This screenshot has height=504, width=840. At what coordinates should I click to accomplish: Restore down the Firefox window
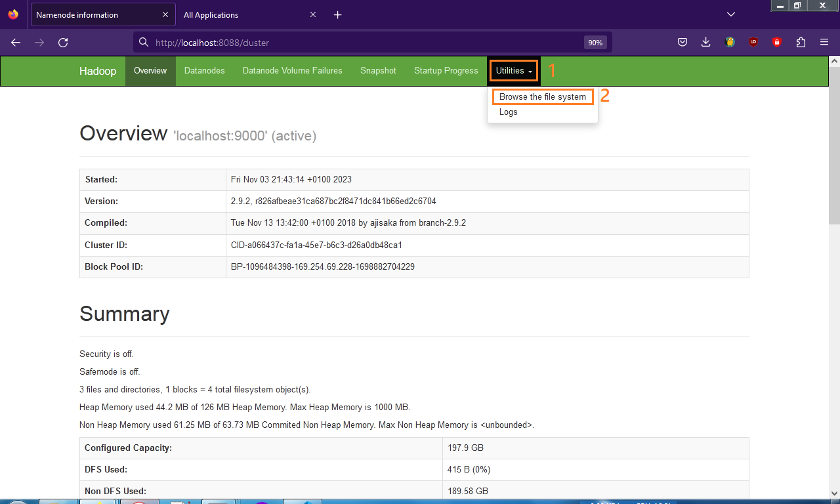[797, 5]
